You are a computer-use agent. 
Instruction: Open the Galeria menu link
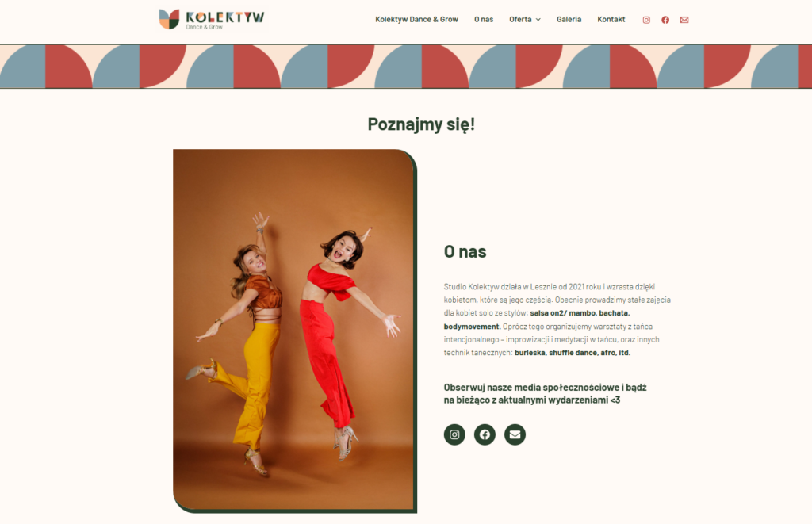[x=569, y=19]
